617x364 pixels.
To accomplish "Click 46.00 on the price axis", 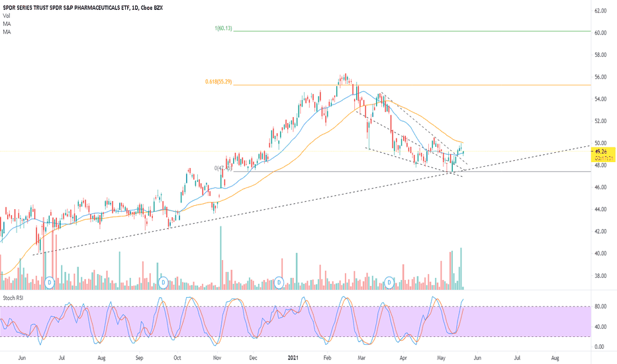I will [600, 188].
